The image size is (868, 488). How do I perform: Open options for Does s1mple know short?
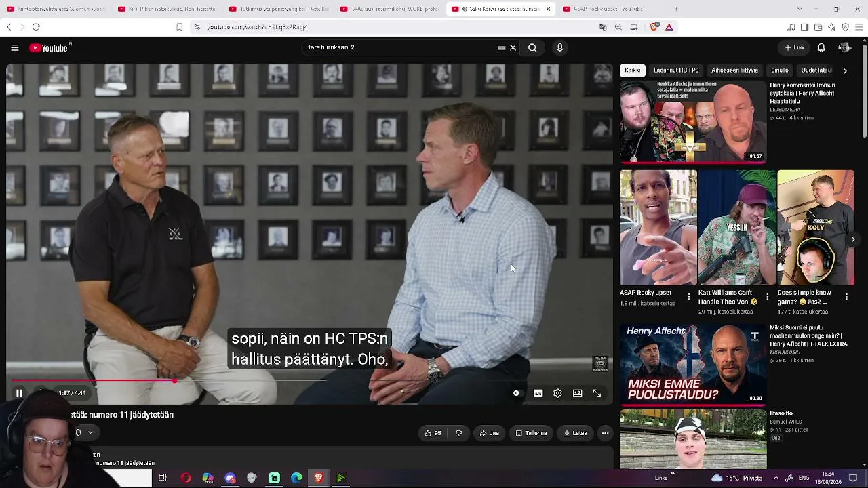[846, 297]
